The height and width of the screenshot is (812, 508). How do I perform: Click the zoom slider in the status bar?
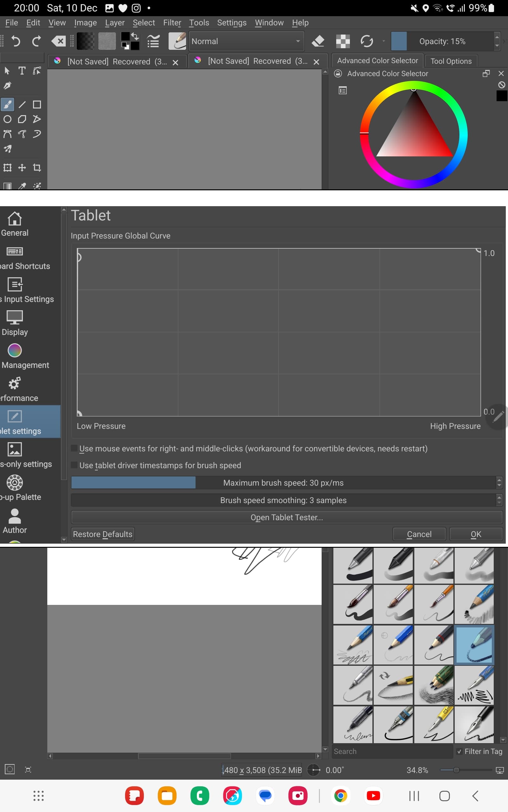(466, 770)
